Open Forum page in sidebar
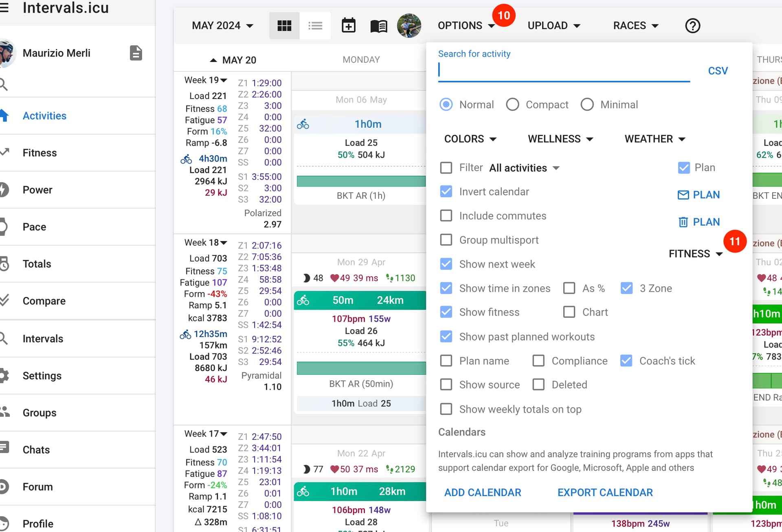The image size is (782, 532). coord(37,487)
